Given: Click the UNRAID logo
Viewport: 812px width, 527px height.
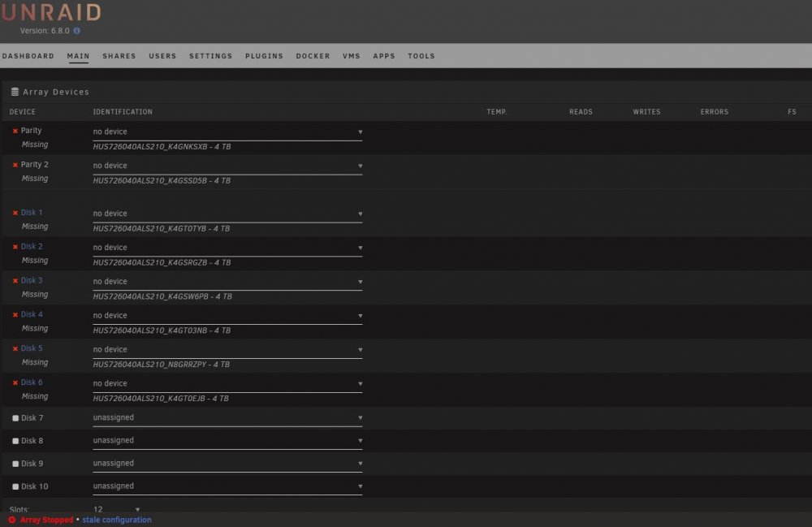Looking at the screenshot, I should [51, 12].
